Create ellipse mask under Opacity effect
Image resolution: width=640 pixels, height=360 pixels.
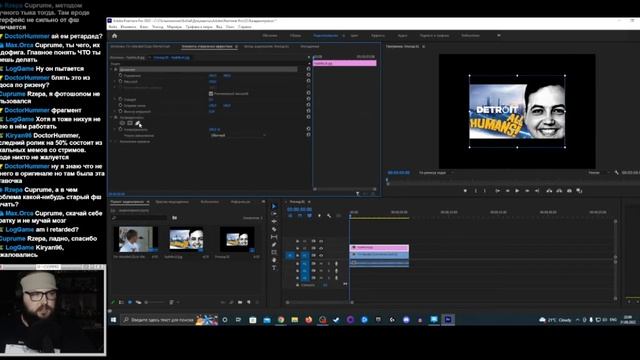[122, 123]
